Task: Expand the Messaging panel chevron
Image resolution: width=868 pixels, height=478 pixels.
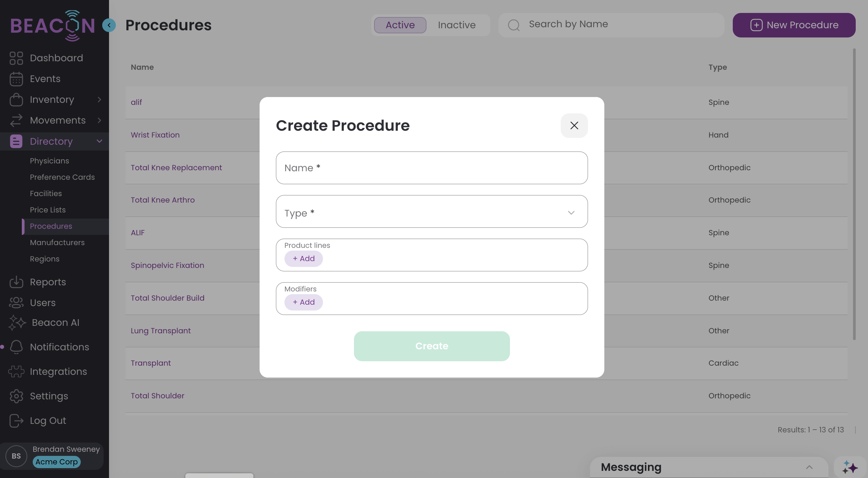Action: (809, 467)
